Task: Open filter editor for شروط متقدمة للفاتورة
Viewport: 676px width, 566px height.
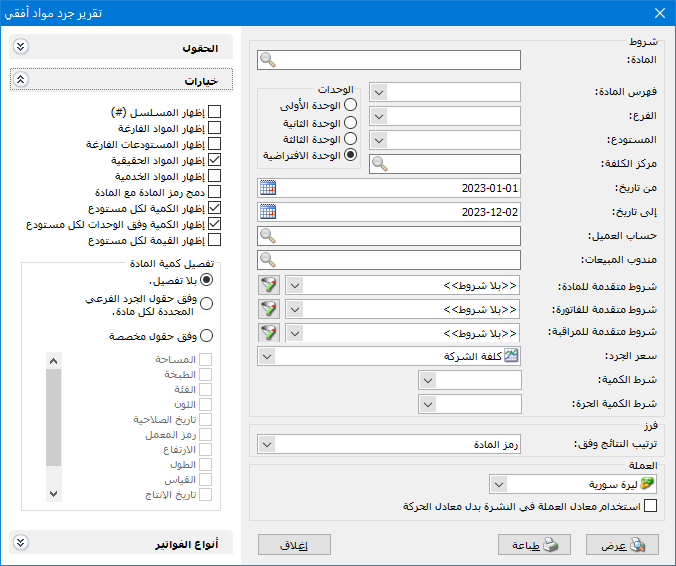Action: [x=269, y=309]
